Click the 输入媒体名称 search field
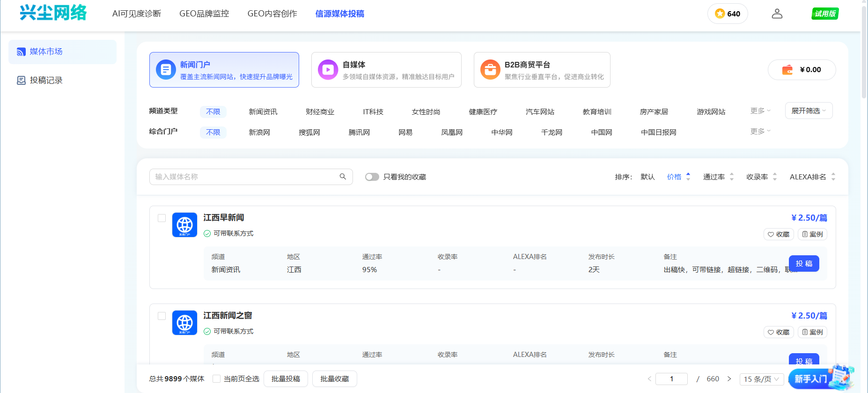This screenshot has height=393, width=868. click(x=251, y=177)
